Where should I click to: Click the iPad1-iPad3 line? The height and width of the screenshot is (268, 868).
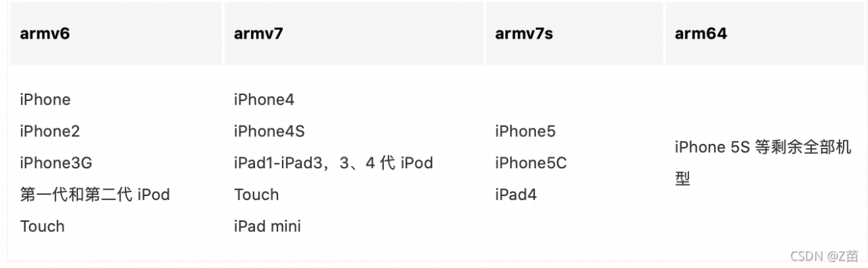click(x=334, y=163)
